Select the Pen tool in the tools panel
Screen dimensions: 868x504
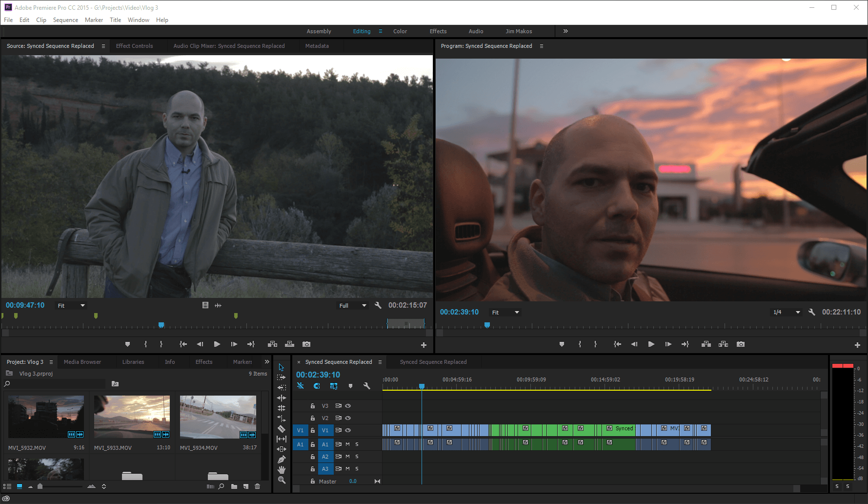tap(282, 460)
